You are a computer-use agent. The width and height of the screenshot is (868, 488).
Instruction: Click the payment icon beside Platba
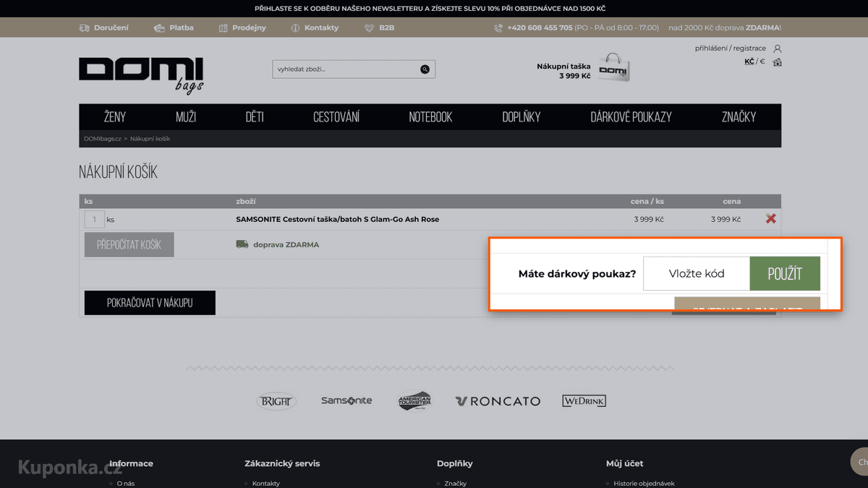click(x=159, y=27)
